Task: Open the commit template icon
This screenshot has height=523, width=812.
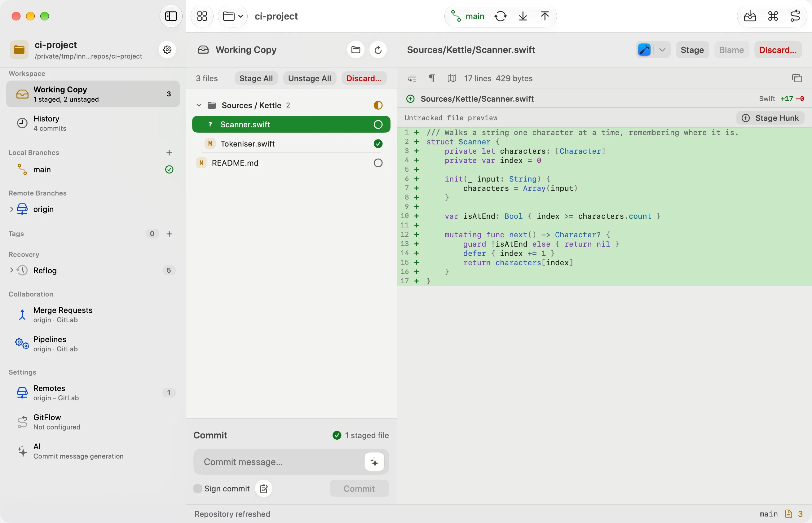Action: [x=264, y=488]
